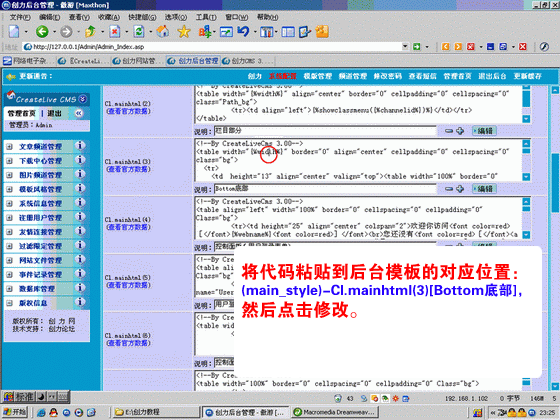560x420 pixels.
Task: Click plus icon next to Bottom底部 field
Action: [460, 189]
